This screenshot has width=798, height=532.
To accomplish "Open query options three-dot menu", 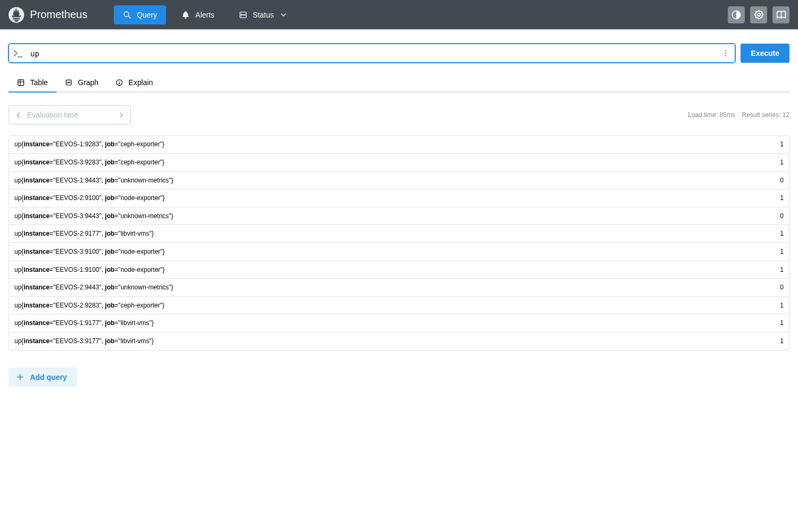I will (x=726, y=53).
